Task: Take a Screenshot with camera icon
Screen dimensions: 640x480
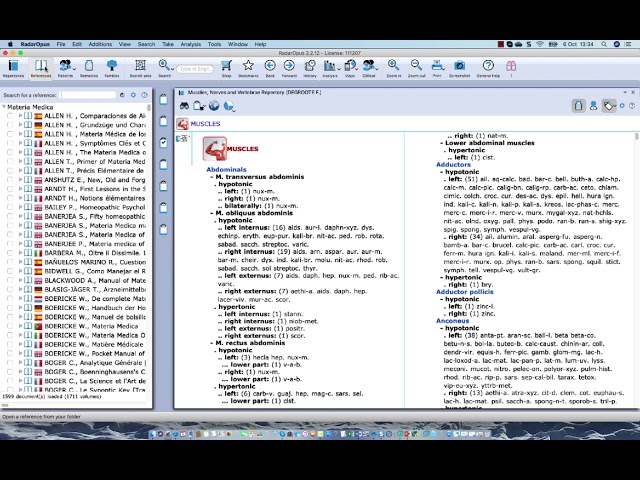Action: click(x=460, y=68)
